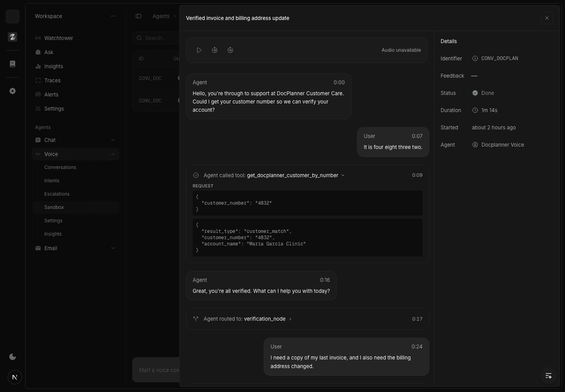Open Voice Conversations
This screenshot has width=565, height=392.
[x=60, y=167]
